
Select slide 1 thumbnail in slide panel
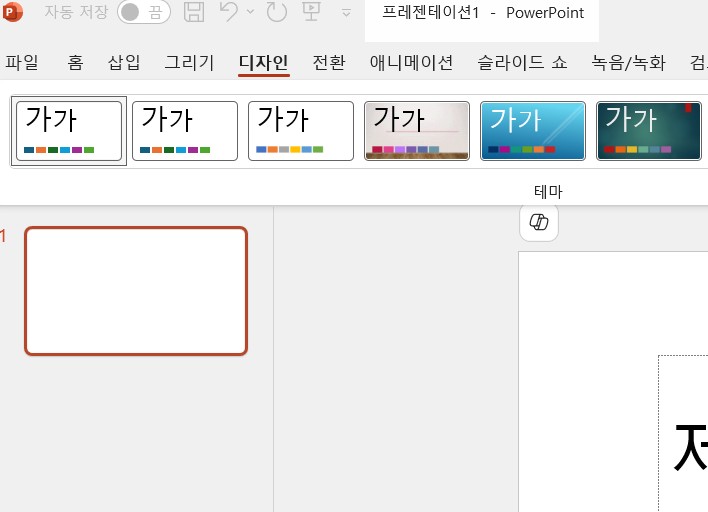136,291
